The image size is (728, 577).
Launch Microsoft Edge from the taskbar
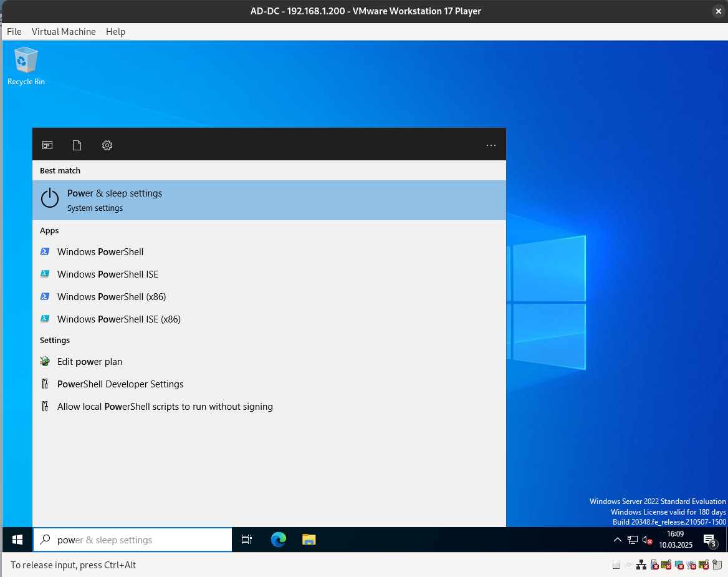tap(278, 540)
